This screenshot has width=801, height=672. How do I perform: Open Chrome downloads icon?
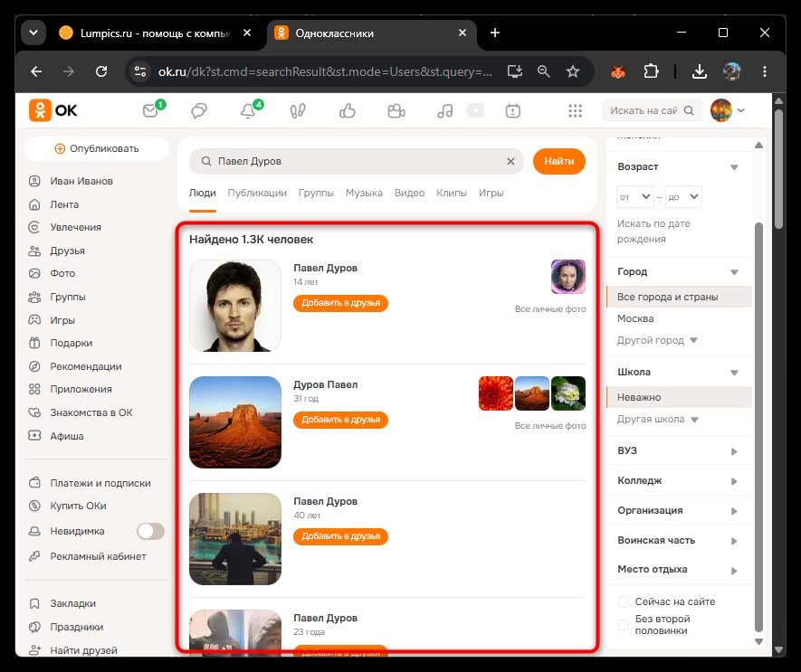point(700,71)
